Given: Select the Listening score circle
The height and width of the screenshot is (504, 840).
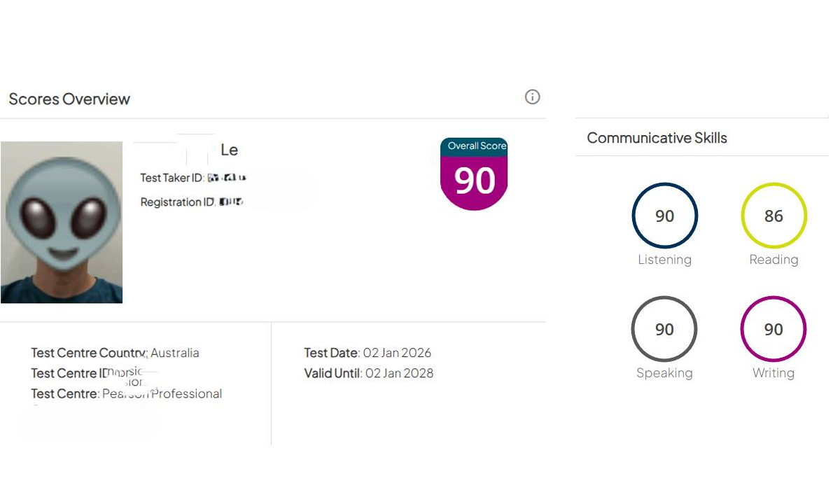Looking at the screenshot, I should (664, 216).
